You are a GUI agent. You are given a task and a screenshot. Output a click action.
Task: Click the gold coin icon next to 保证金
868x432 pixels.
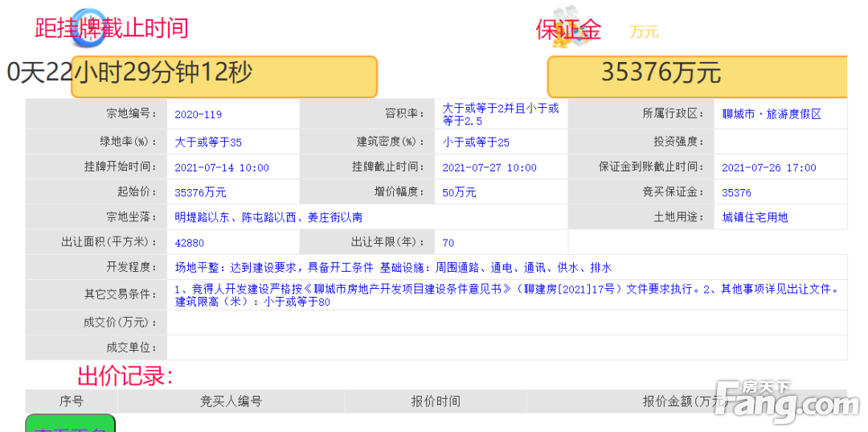(567, 33)
